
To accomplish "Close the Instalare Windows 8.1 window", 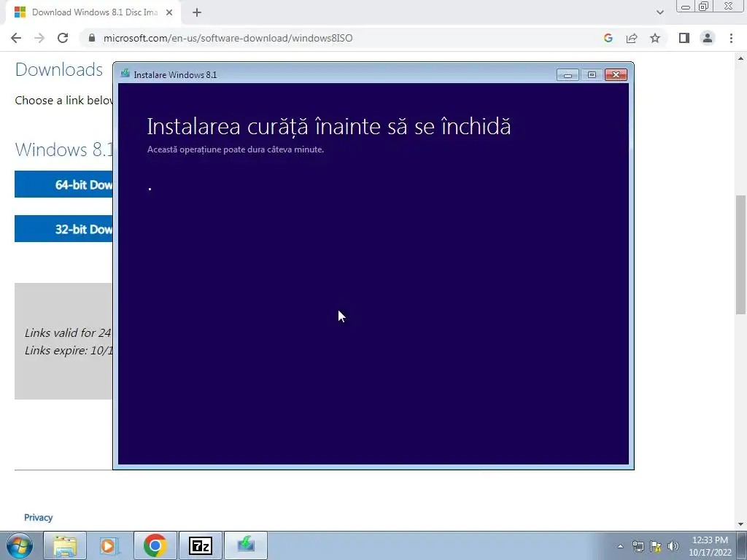I will pos(616,75).
